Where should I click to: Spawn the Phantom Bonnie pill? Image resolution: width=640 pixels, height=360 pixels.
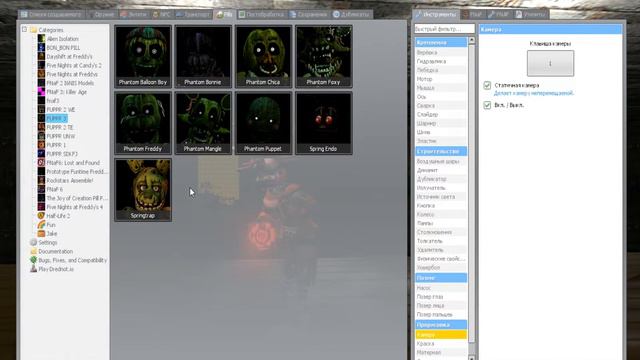pyautogui.click(x=203, y=56)
